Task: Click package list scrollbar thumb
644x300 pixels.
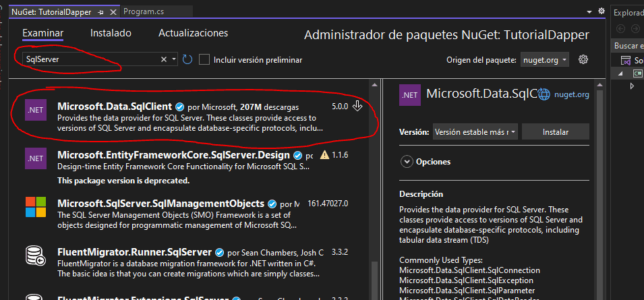Action: click(x=374, y=280)
